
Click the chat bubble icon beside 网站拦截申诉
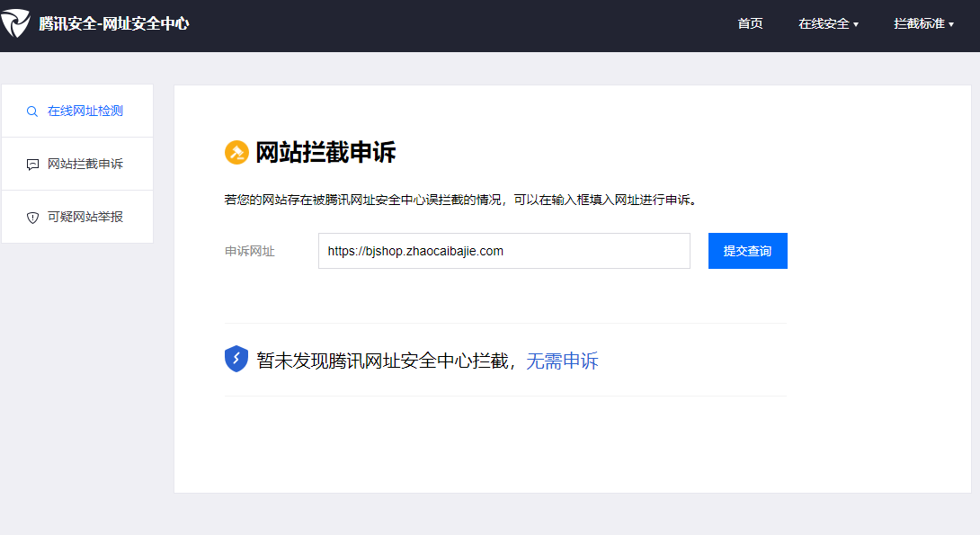click(32, 165)
